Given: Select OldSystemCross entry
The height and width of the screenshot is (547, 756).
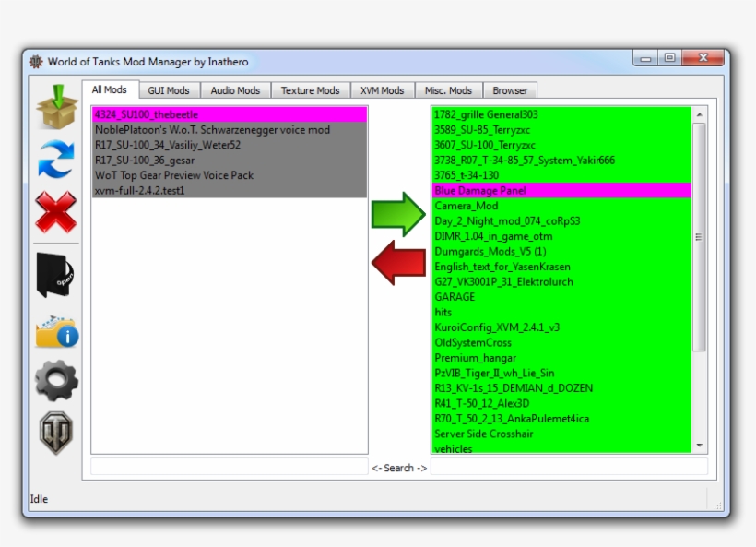Looking at the screenshot, I should pos(561,342).
